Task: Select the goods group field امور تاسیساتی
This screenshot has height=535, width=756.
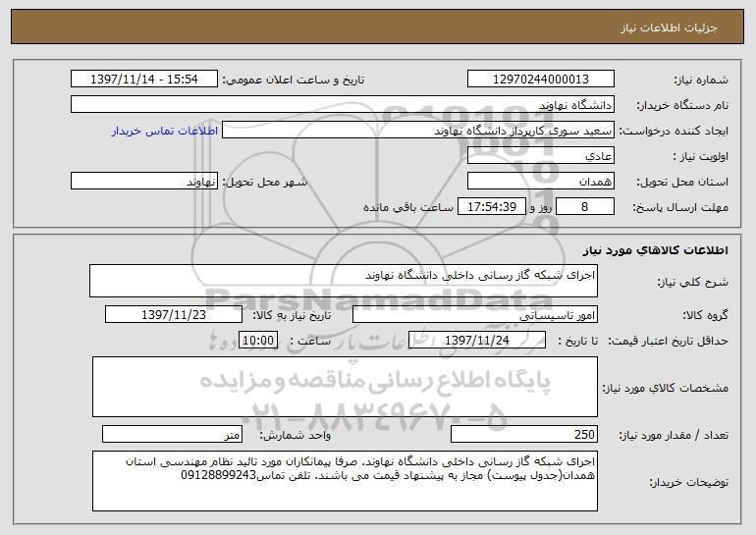Action: tap(475, 315)
